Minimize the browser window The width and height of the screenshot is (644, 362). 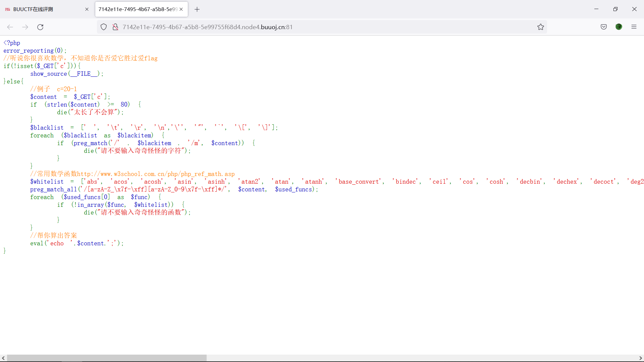tap(596, 9)
